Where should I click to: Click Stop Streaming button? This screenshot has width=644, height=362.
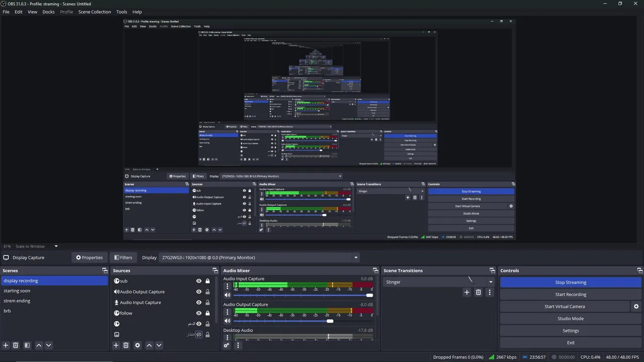tap(571, 282)
